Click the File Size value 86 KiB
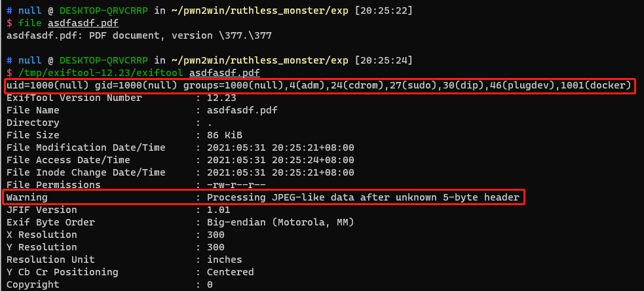 click(225, 135)
